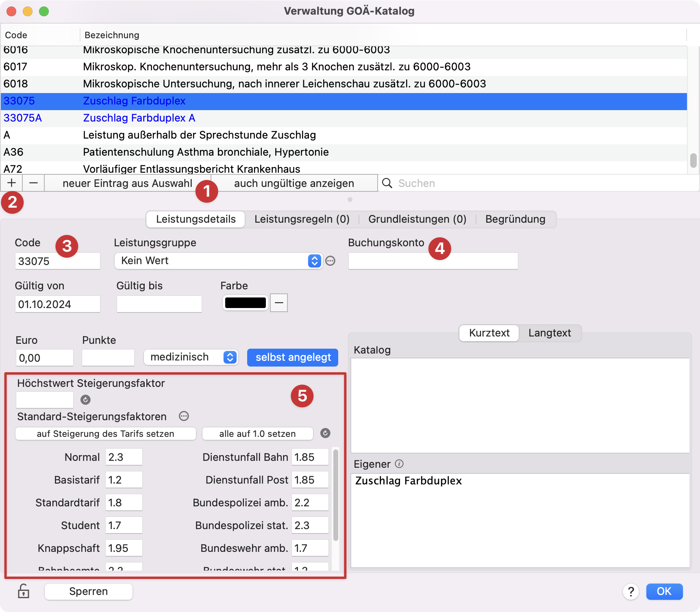The height and width of the screenshot is (612, 700).
Task: Open Standard-Steigerungsfaktoren ellipsis options
Action: pos(184,416)
